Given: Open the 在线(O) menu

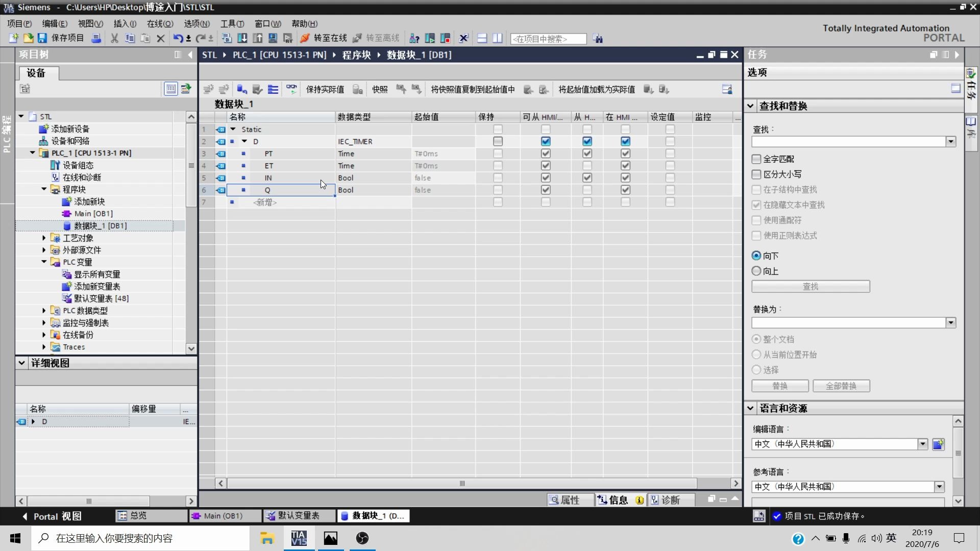Looking at the screenshot, I should click(160, 23).
